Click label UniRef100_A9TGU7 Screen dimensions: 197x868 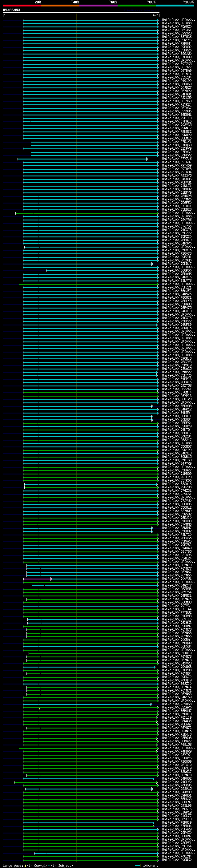[x=177, y=162]
